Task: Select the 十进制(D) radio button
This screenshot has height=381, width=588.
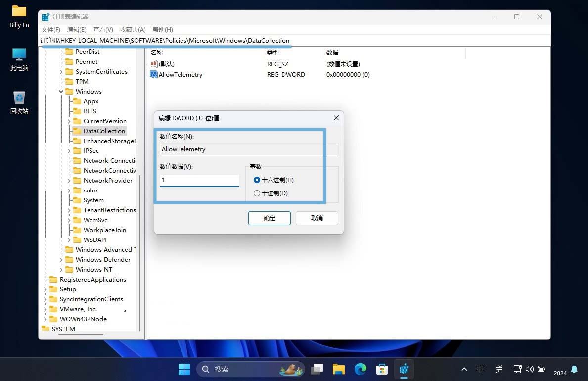Action: pos(257,193)
